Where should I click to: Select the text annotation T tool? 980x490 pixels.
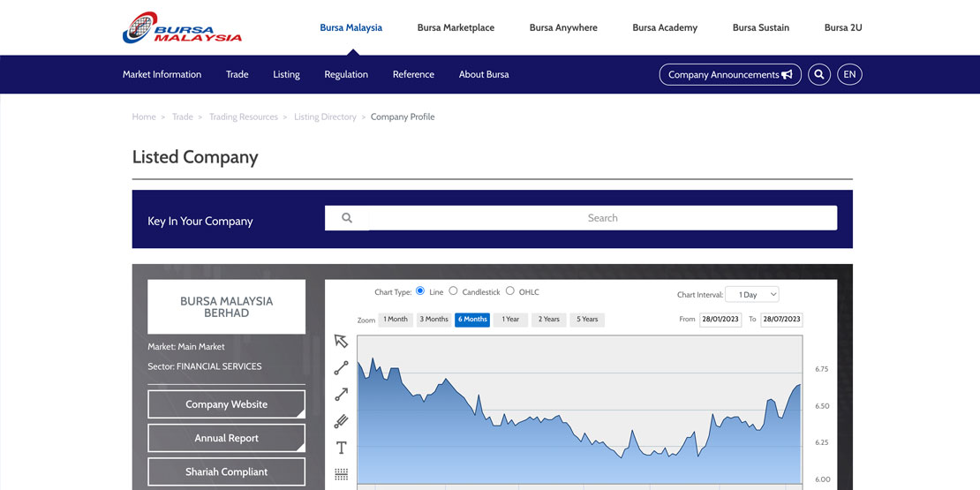[x=342, y=448]
